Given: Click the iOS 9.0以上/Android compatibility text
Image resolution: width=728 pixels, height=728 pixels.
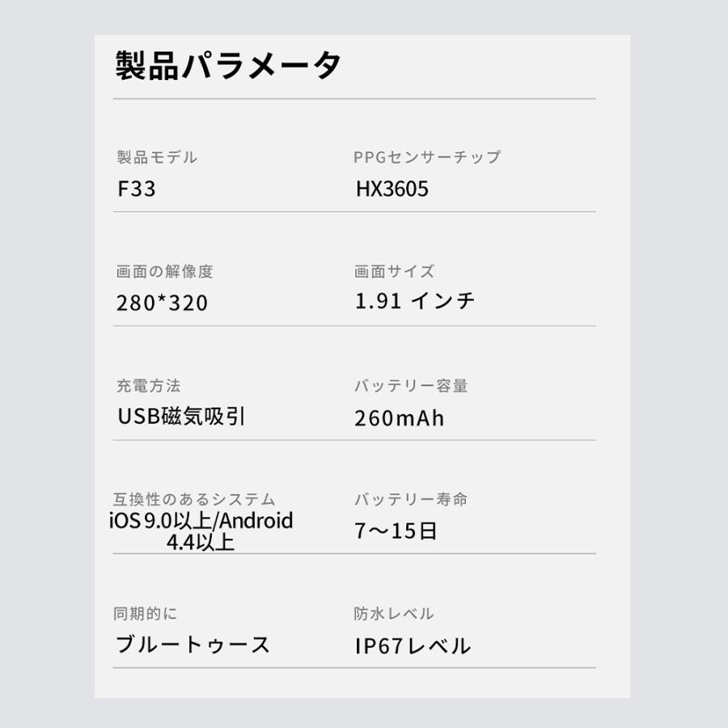Looking at the screenshot, I should point(201,520).
